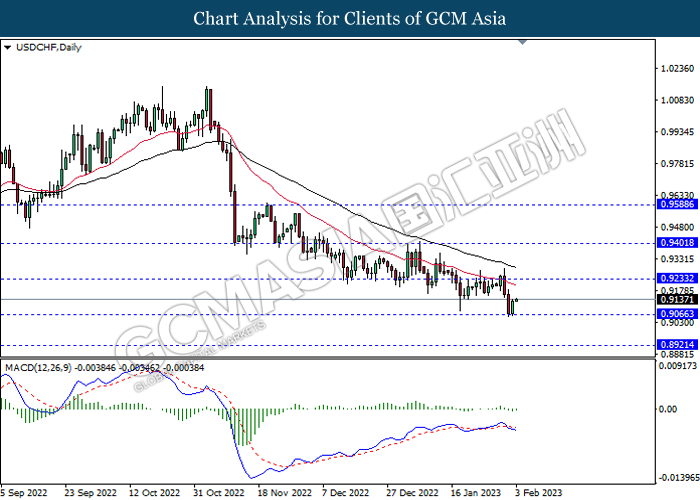Click the MACD 0.009173 scale value
Viewport: 700px width, 500px height.
pos(677,366)
